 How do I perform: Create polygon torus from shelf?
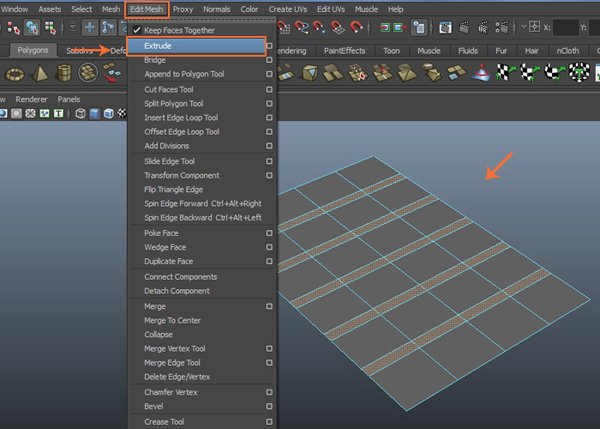(x=15, y=73)
